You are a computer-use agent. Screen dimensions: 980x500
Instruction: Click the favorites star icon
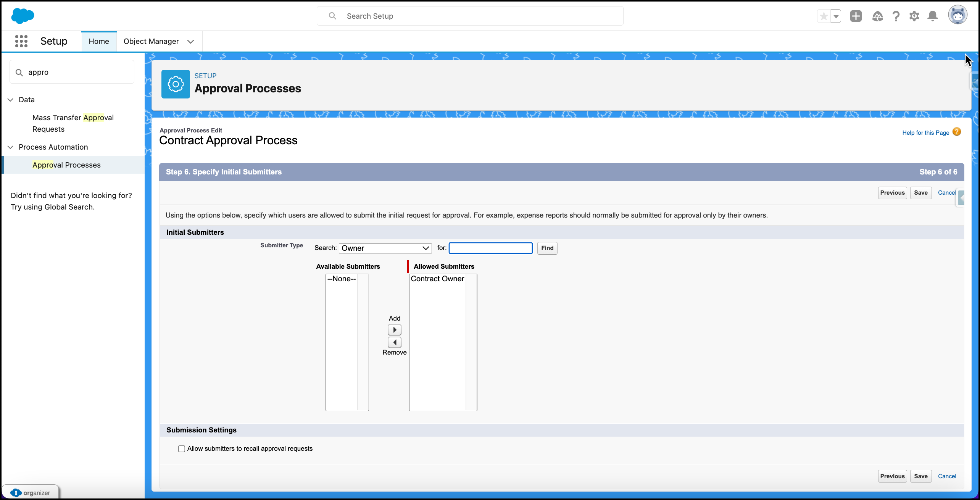pos(824,16)
